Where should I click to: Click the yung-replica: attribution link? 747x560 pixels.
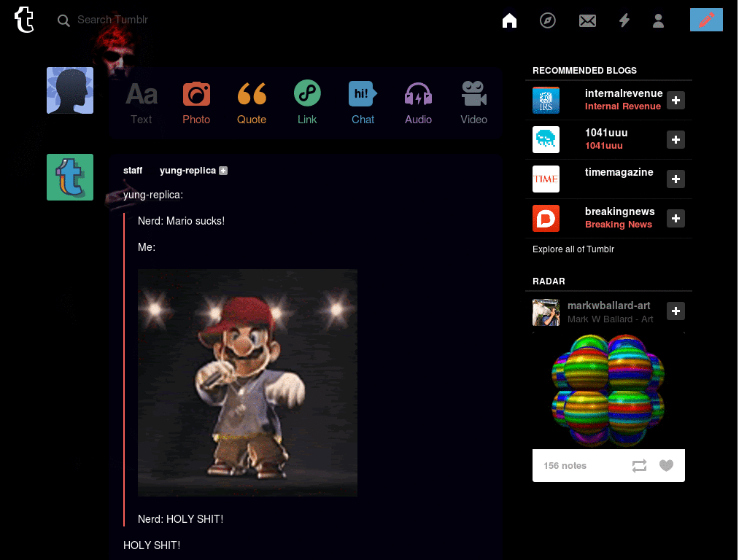click(153, 195)
